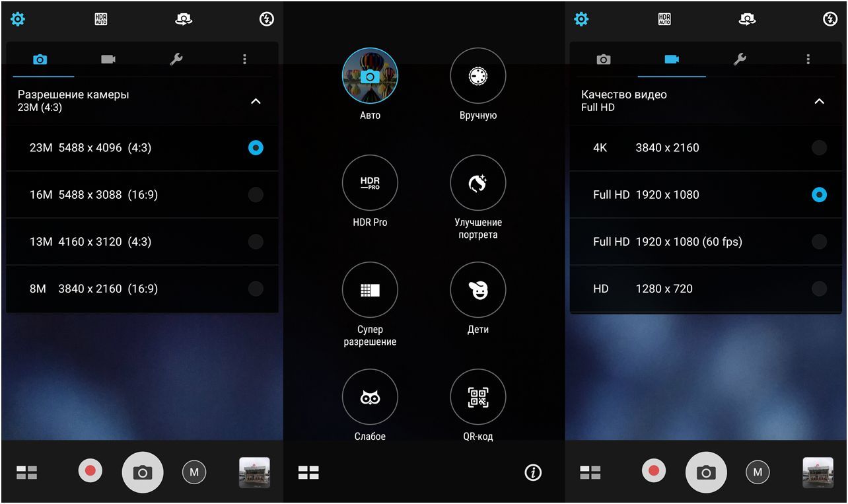Screen dimensions: 848x504
Task: Collapse the Качество видео section
Action: [819, 101]
